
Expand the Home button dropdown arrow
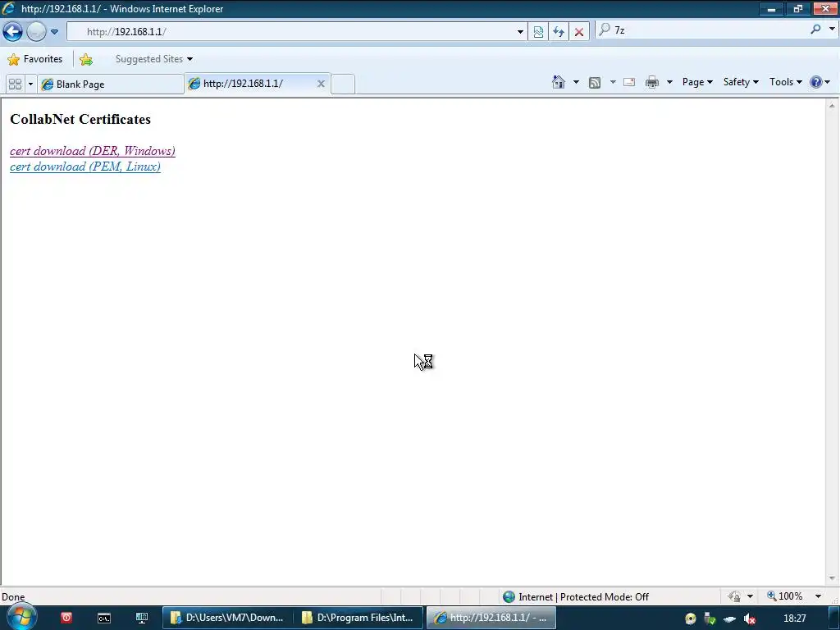coord(576,82)
